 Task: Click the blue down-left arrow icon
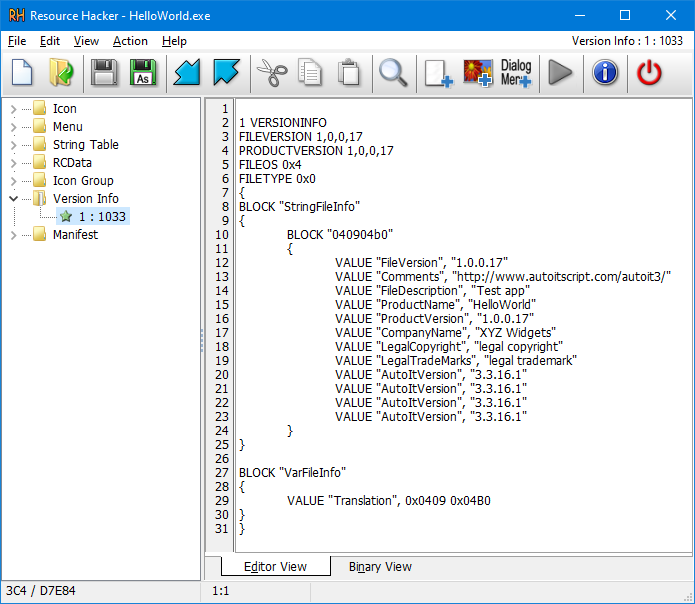[x=187, y=72]
